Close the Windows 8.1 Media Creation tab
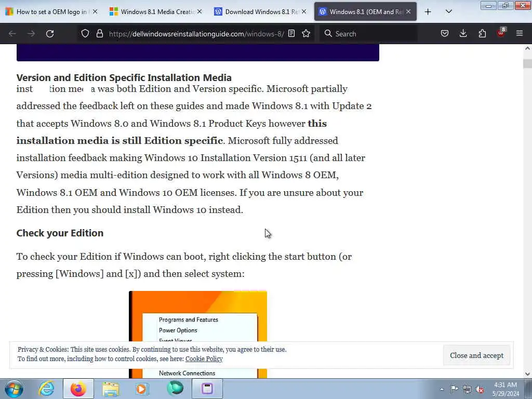Viewport: 532px width, 399px height. (x=199, y=11)
